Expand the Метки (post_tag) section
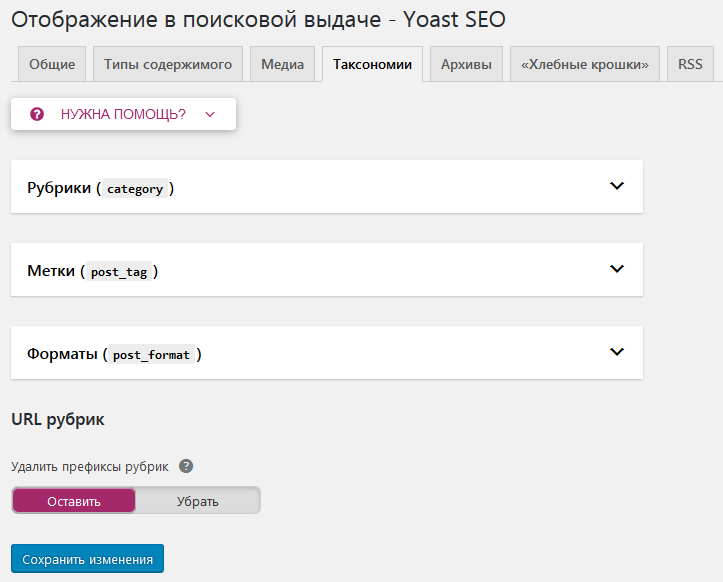This screenshot has width=723, height=582. click(616, 269)
